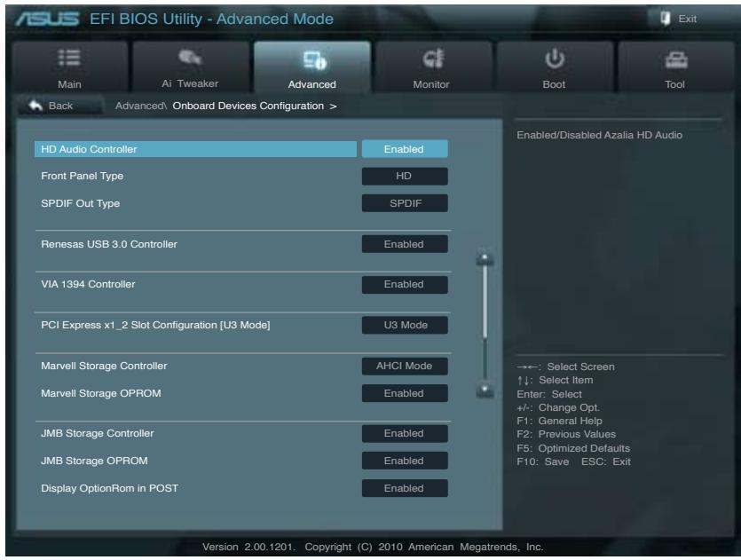
Task: Switch to the Ai Tweaker tab
Action: click(191, 67)
